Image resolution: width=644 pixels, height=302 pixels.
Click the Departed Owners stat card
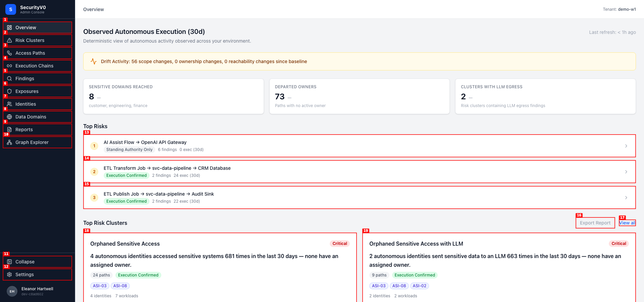tap(360, 96)
